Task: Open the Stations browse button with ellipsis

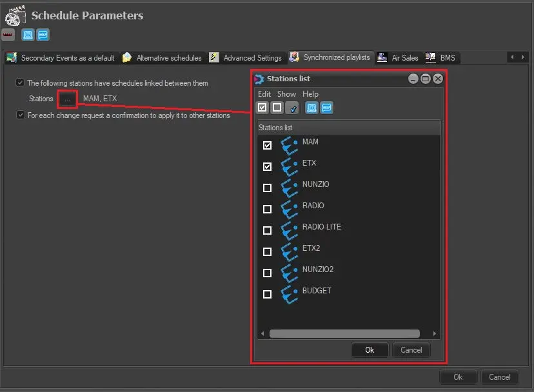Action: [67, 99]
